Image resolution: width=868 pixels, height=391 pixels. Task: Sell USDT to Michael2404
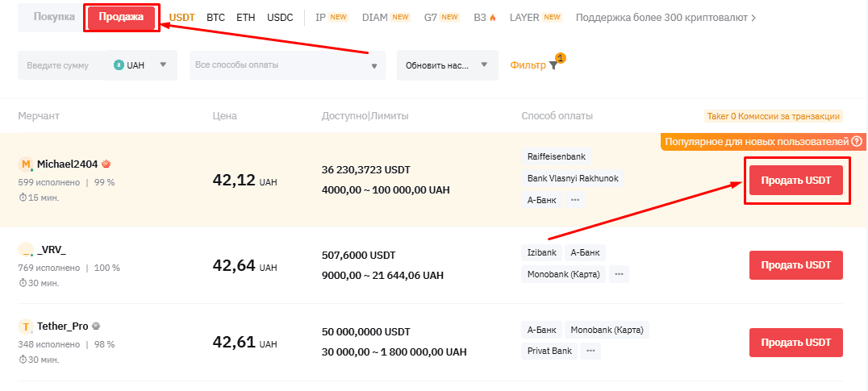click(796, 181)
